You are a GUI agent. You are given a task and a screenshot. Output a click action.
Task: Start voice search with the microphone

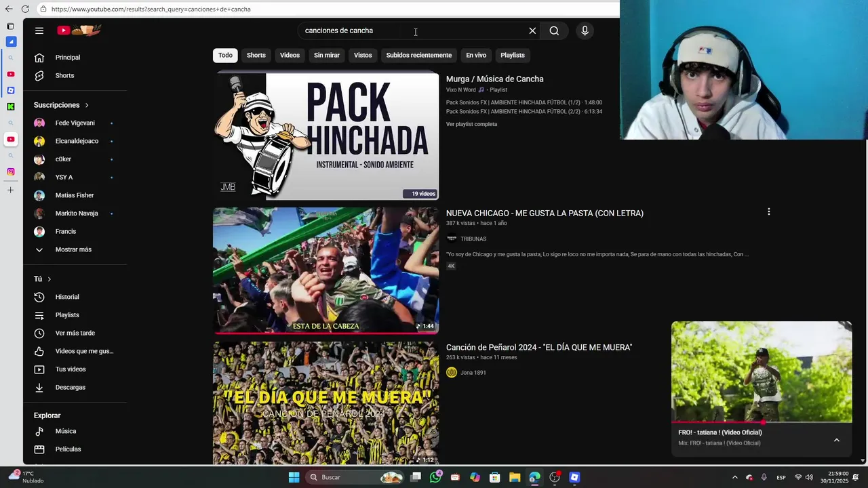pos(585,30)
